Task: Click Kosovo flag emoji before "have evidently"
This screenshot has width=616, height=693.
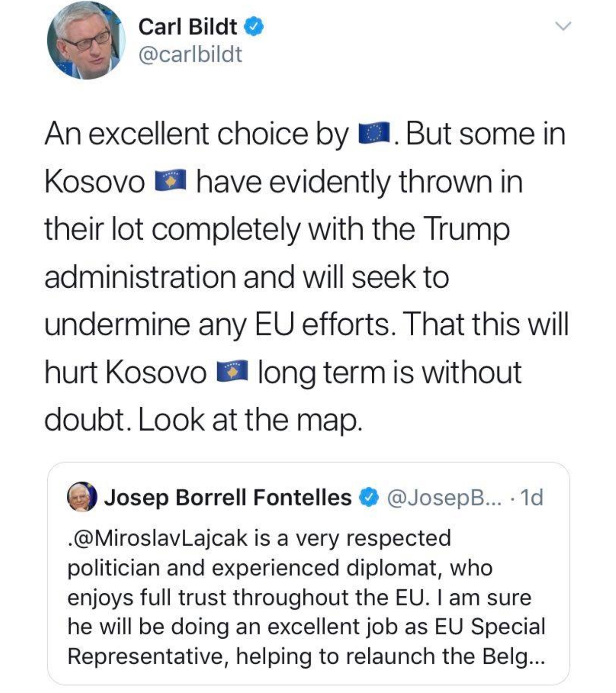Action: tap(170, 181)
